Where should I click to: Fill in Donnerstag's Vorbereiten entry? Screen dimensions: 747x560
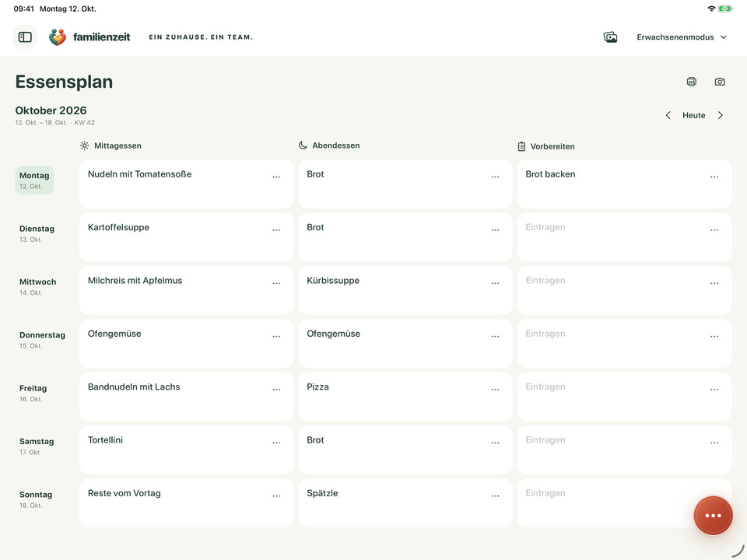(x=624, y=343)
